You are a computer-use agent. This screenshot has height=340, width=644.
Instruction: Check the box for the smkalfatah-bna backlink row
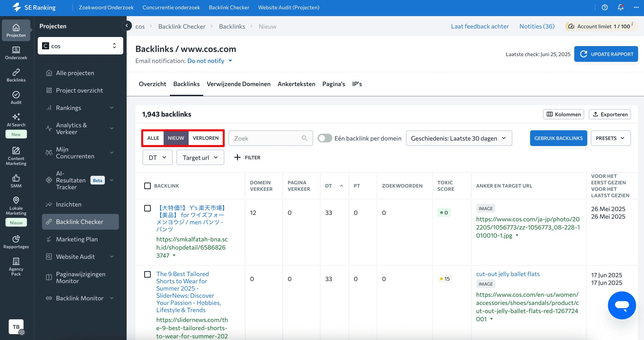(x=147, y=208)
